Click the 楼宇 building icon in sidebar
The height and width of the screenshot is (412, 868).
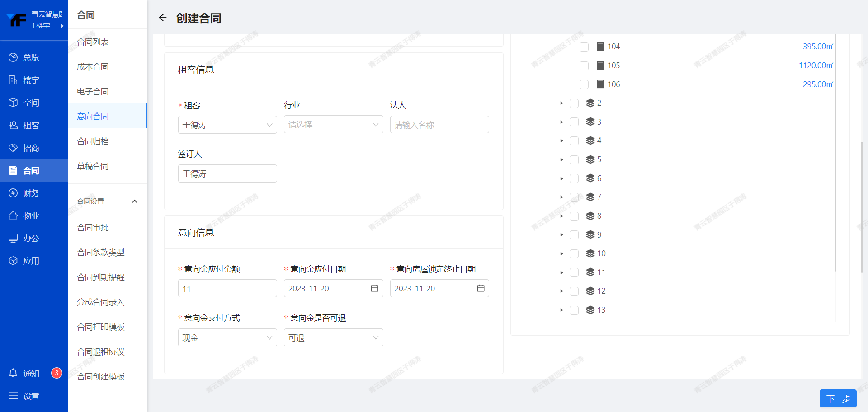point(13,80)
